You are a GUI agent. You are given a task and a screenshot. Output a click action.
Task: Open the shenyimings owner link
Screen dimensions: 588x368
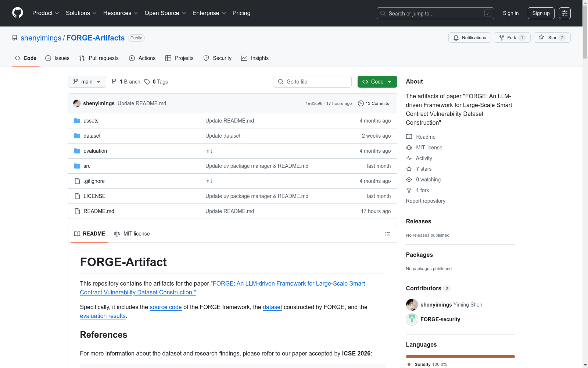tap(41, 38)
